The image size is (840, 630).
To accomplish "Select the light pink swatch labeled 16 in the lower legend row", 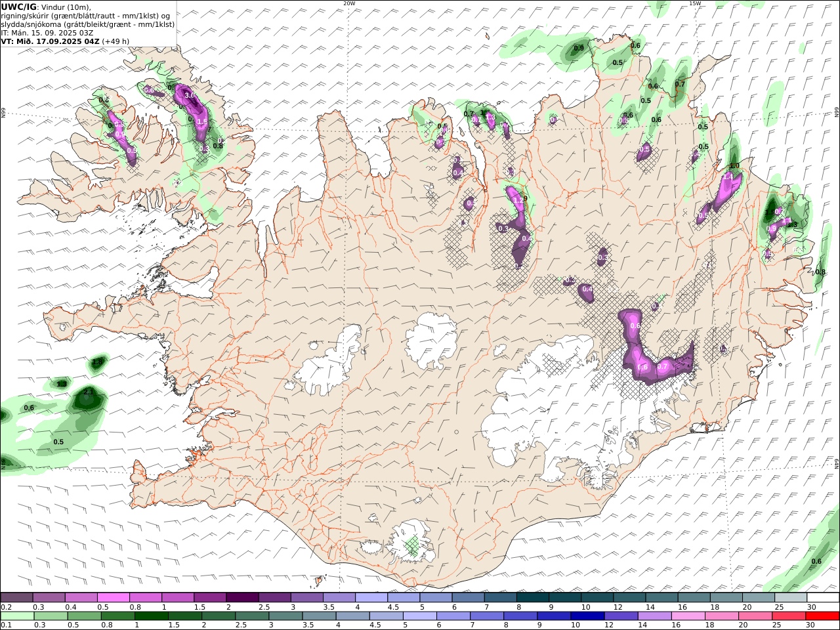I will pos(688,616).
